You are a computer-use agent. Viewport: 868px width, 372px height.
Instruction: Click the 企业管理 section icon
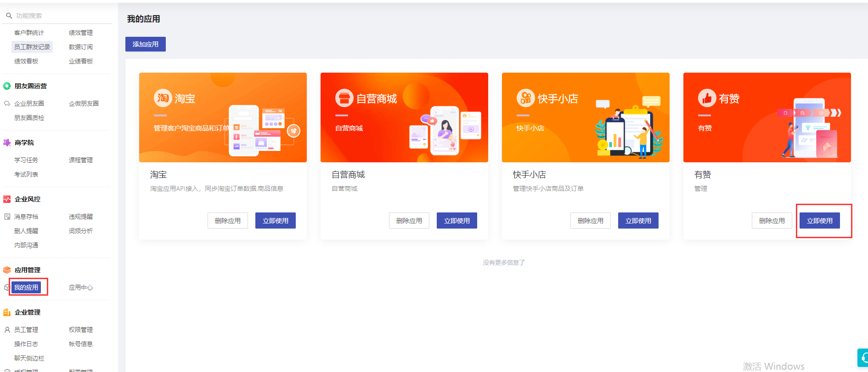pyautogui.click(x=7, y=312)
